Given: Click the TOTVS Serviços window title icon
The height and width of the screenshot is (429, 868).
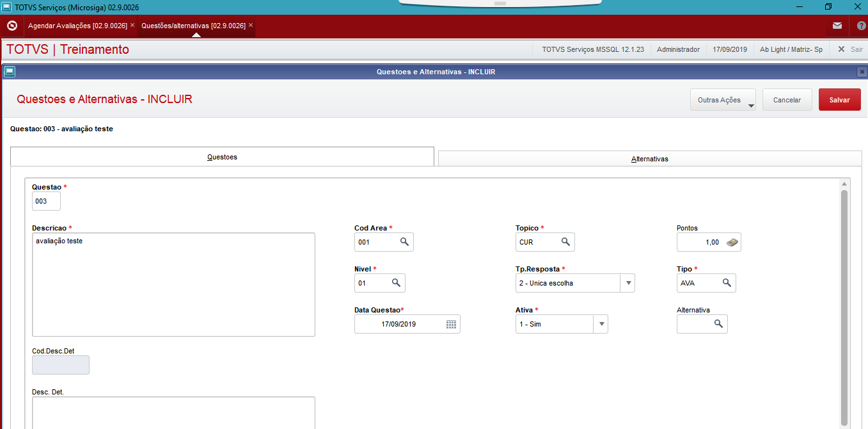Looking at the screenshot, I should click(x=6, y=6).
